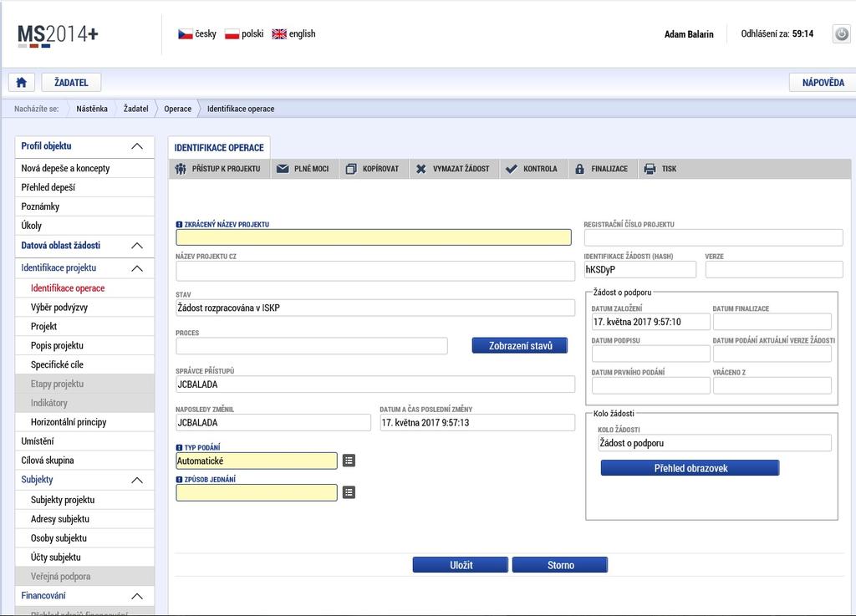Screen dimensions: 856x616
Task: Click Vymazat žádost toolbar item
Action: point(452,169)
